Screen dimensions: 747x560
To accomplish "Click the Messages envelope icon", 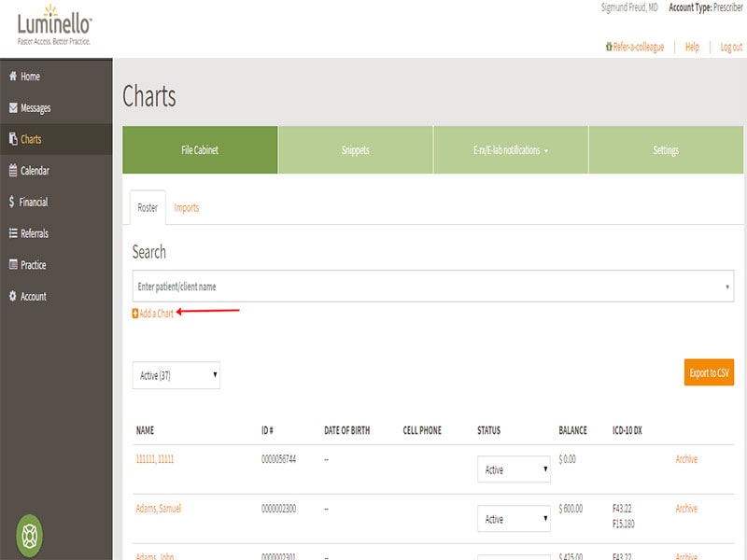I will 13,107.
